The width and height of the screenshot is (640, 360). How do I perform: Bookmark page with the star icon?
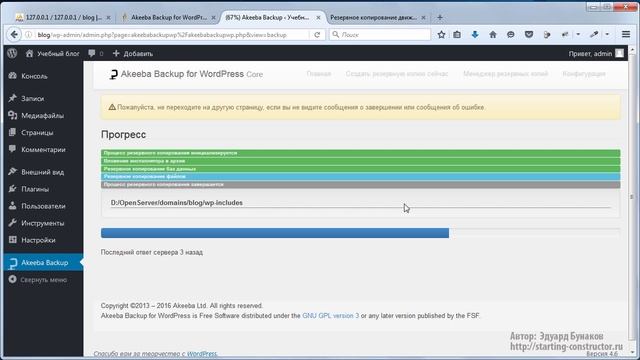(441, 35)
